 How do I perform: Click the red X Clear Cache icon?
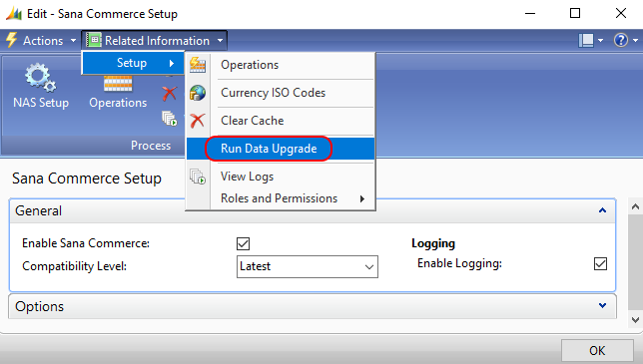coord(198,121)
